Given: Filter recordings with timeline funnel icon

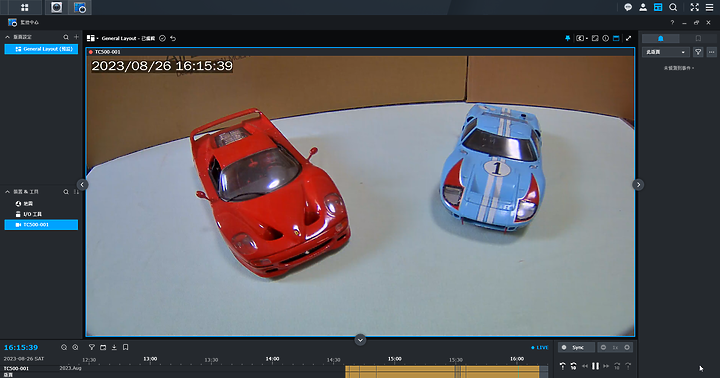Looking at the screenshot, I should pos(92,348).
